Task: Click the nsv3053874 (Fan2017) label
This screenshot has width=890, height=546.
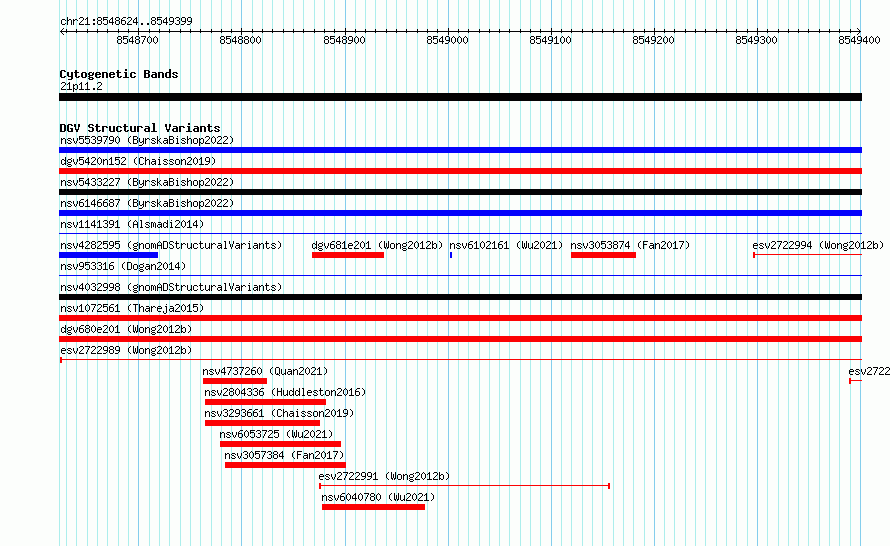Action: [630, 245]
